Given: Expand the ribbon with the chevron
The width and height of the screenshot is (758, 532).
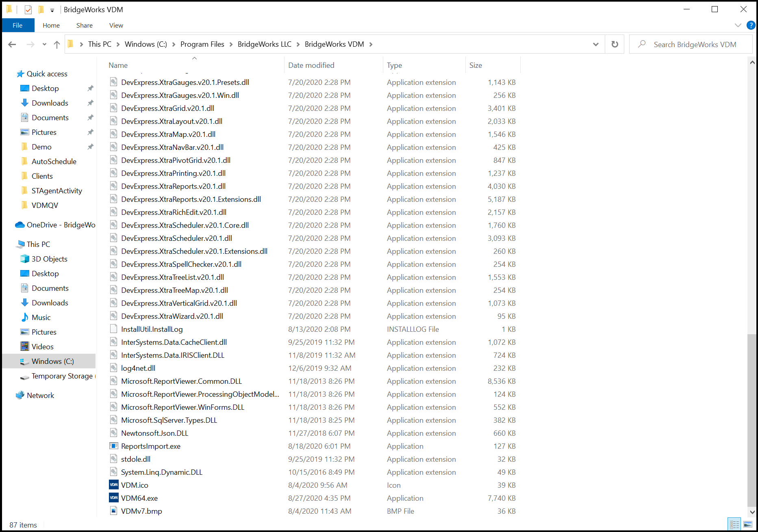Looking at the screenshot, I should (738, 25).
